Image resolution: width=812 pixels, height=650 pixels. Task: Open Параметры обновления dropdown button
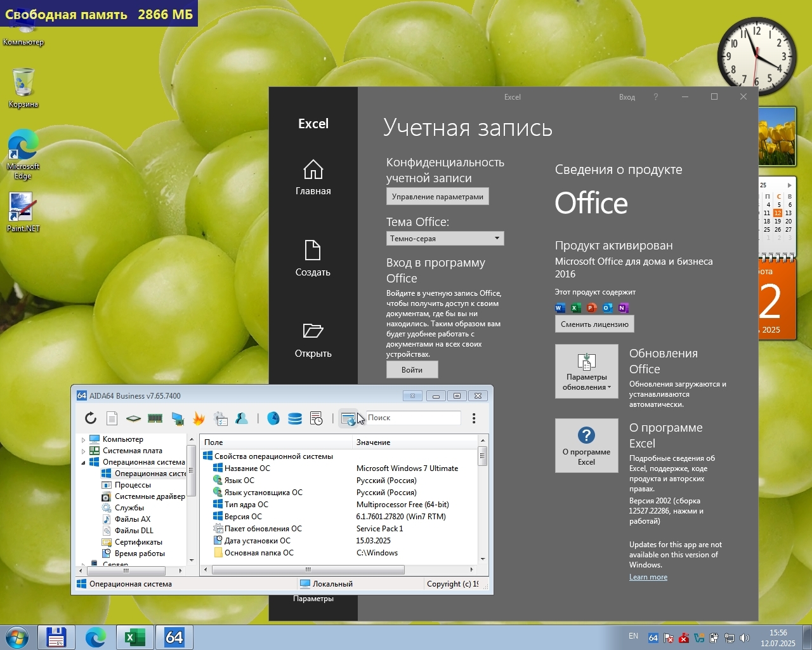tap(586, 371)
